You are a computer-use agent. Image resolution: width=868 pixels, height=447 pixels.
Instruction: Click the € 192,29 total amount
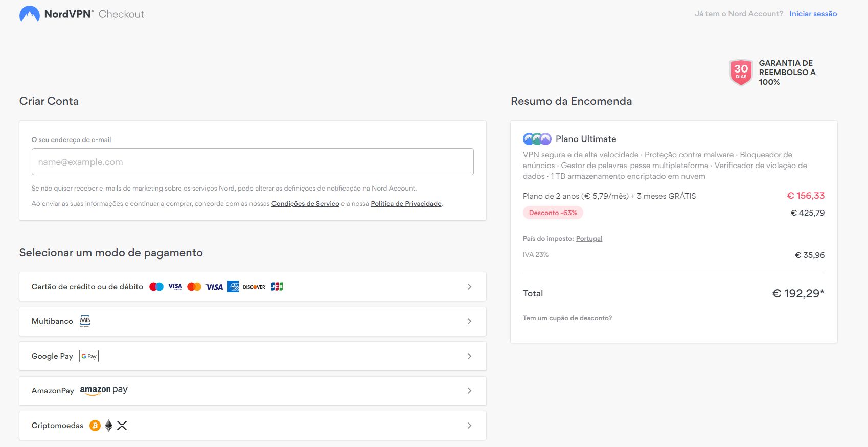[x=798, y=293]
